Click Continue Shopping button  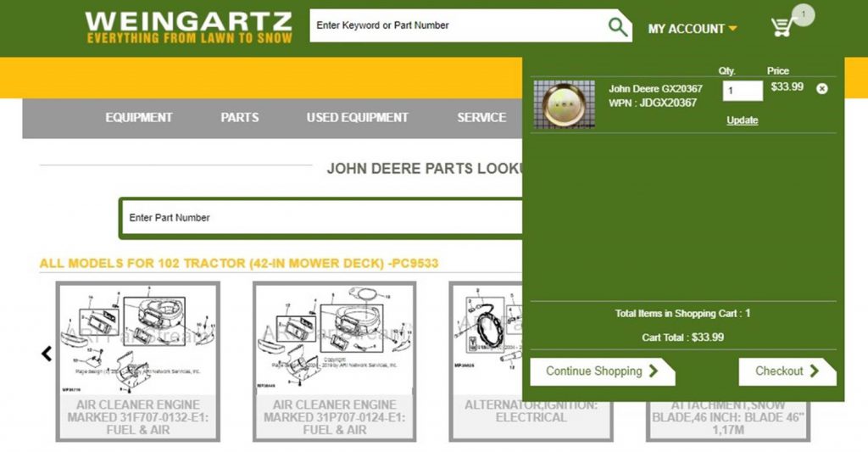tap(603, 371)
